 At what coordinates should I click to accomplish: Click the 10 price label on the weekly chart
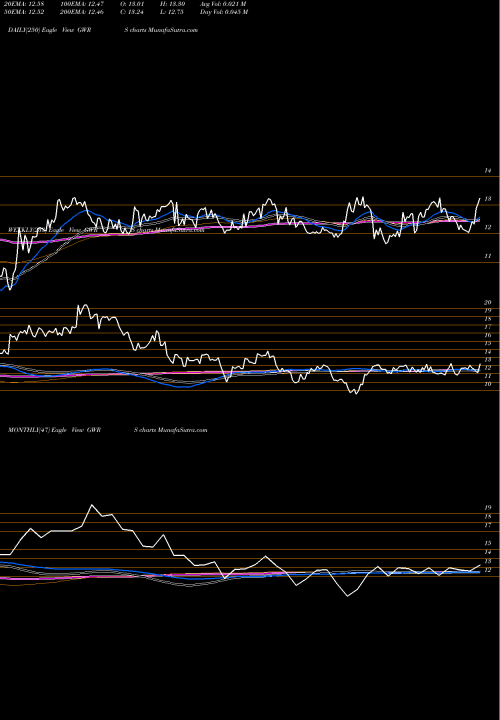pyautogui.click(x=488, y=384)
